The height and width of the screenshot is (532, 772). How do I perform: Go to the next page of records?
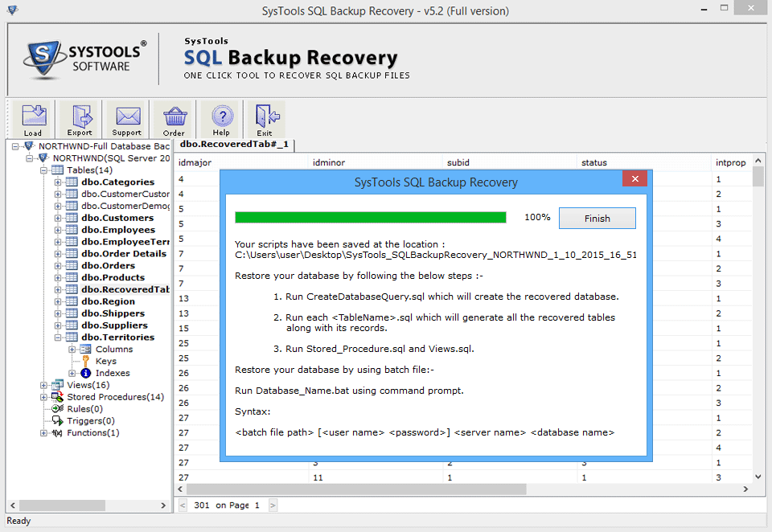point(273,505)
